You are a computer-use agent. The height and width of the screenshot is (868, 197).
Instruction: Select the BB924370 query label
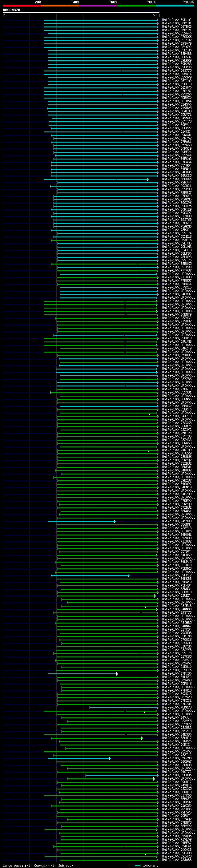[x=11, y=10]
